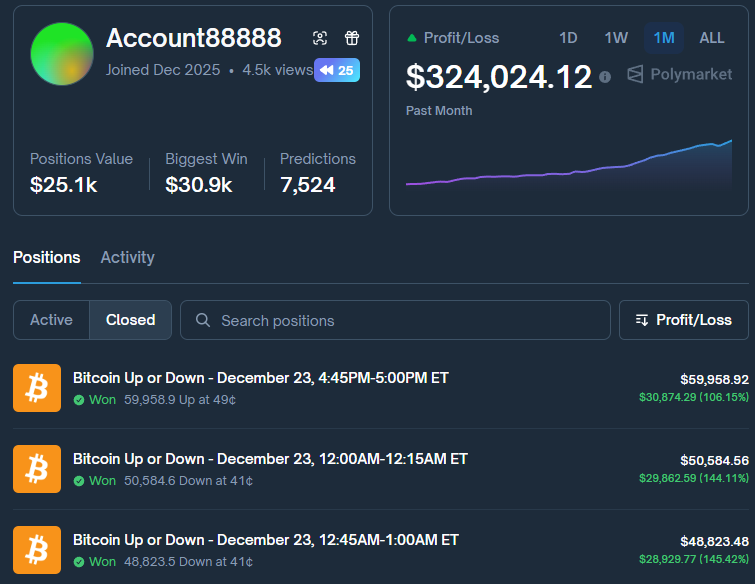Show Closed positions
Image resolution: width=755 pixels, height=584 pixels.
130,320
